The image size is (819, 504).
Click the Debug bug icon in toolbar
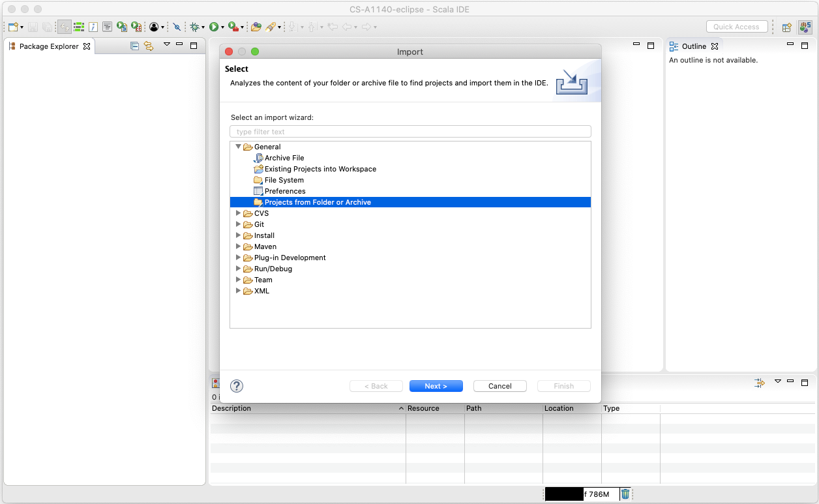(194, 27)
